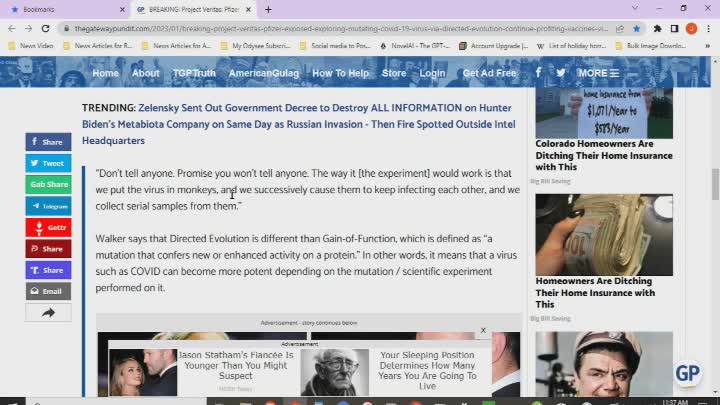Open Colorado Homeowners insurance ad headline

tap(604, 155)
